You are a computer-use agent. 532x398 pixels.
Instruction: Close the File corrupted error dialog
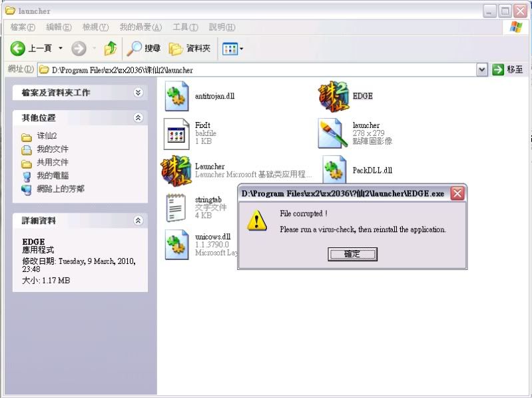457,193
